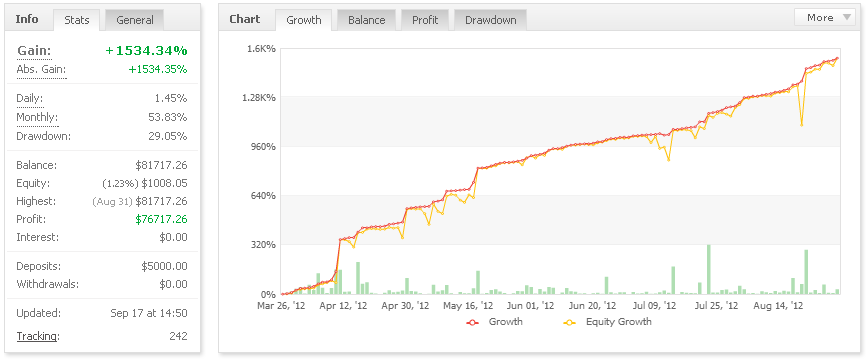Click the Daily label link
Image resolution: width=867 pixels, height=360 pixels.
[x=29, y=98]
